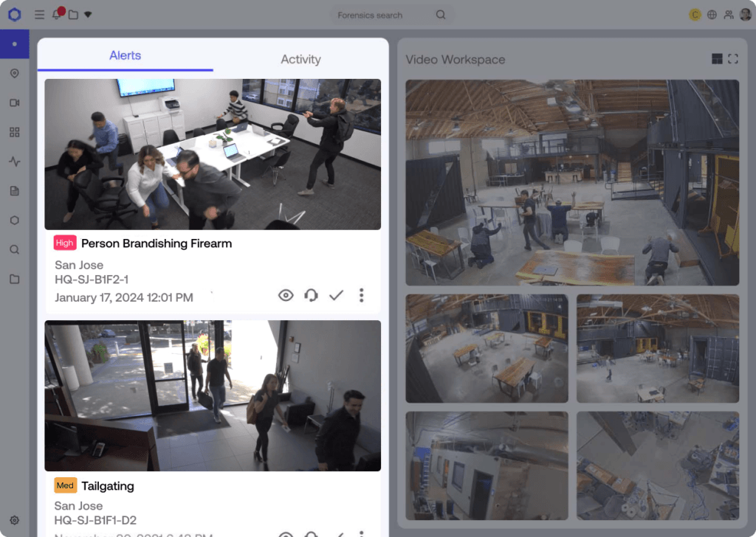Toggle eye view on firearm alert
Image resolution: width=756 pixels, height=537 pixels.
(x=286, y=295)
